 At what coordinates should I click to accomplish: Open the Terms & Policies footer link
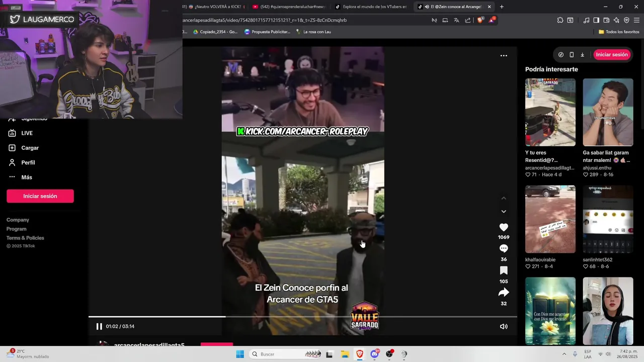[x=25, y=238]
